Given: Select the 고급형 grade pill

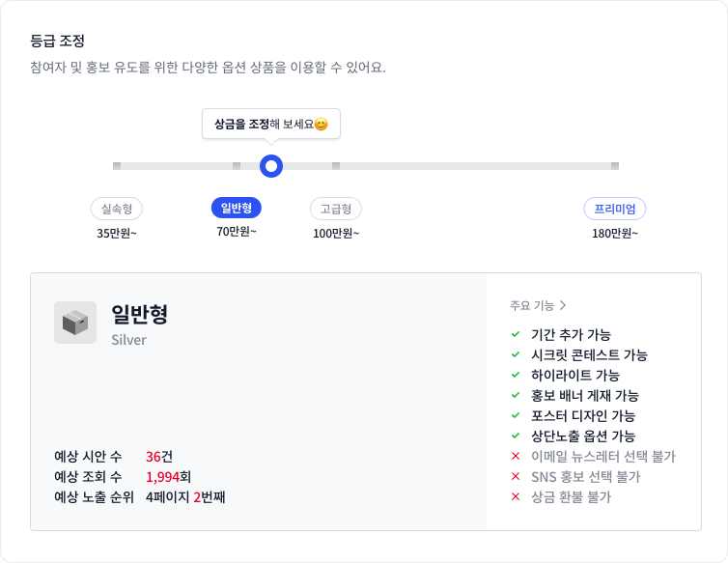Looking at the screenshot, I should point(336,209).
